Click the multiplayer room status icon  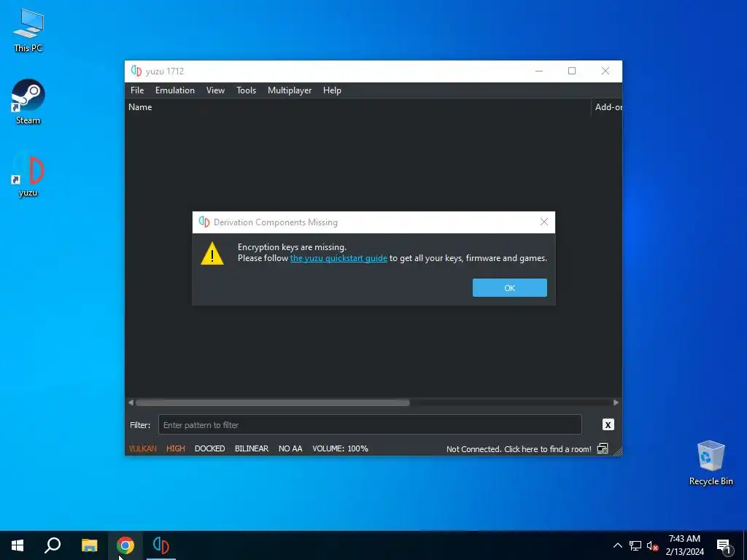pos(603,448)
